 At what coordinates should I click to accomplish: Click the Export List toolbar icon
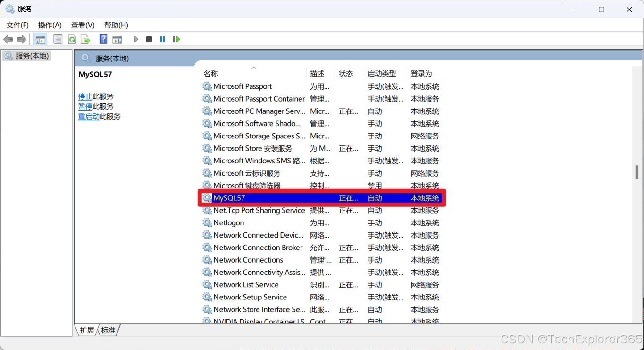[85, 39]
